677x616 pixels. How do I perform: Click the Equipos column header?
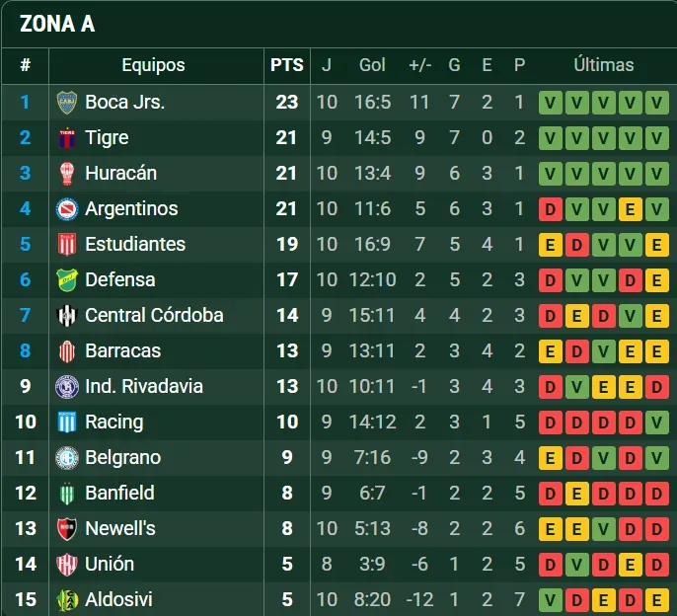pyautogui.click(x=153, y=65)
